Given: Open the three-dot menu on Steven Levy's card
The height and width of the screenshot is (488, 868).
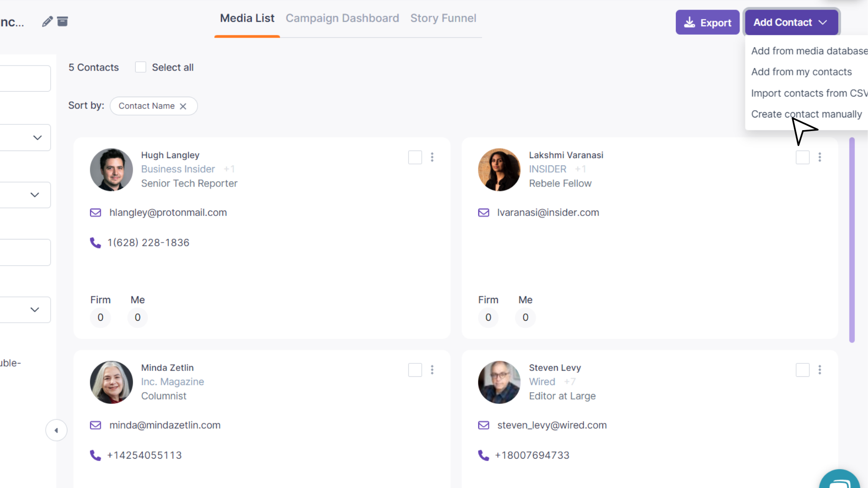Looking at the screenshot, I should pos(820,370).
